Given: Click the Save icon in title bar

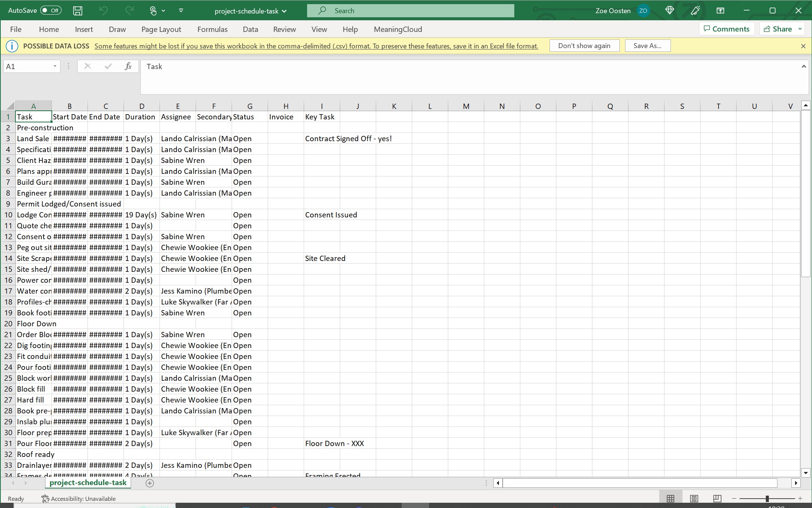Looking at the screenshot, I should (78, 11).
